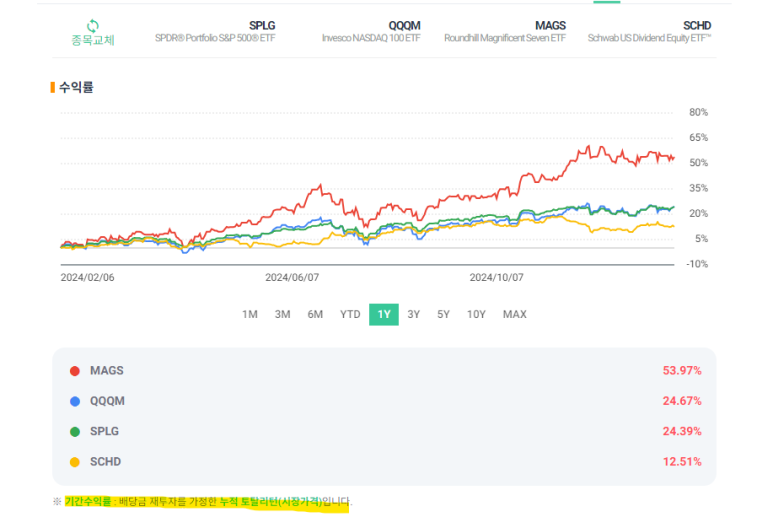Click the 53.97% return value
The height and width of the screenshot is (528, 773).
(682, 371)
